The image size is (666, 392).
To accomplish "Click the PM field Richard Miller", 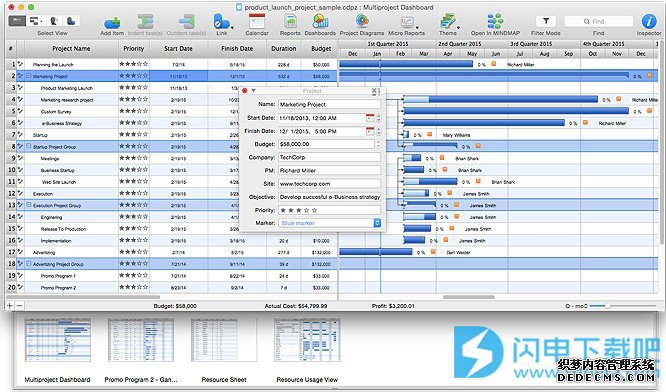I will pyautogui.click(x=330, y=170).
